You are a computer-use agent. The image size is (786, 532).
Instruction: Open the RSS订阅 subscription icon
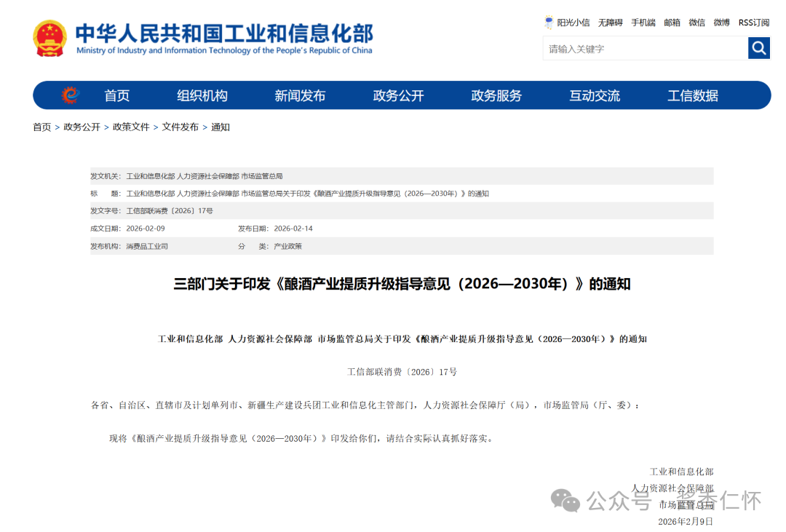pos(753,22)
